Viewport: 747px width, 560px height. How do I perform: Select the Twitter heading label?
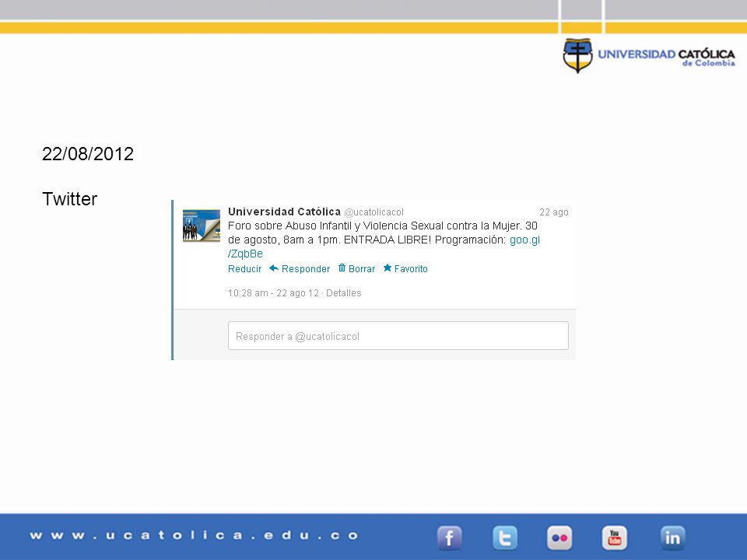coord(69,199)
